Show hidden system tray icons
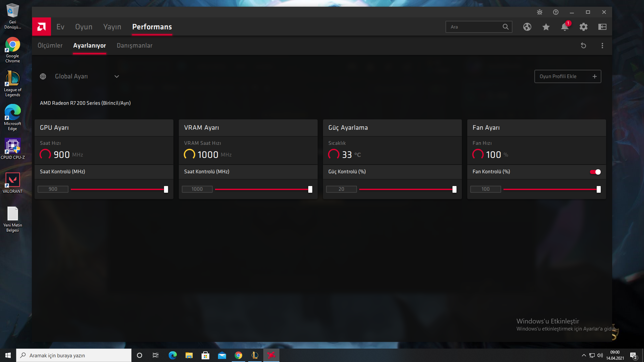This screenshot has width=644, height=362. pyautogui.click(x=584, y=355)
